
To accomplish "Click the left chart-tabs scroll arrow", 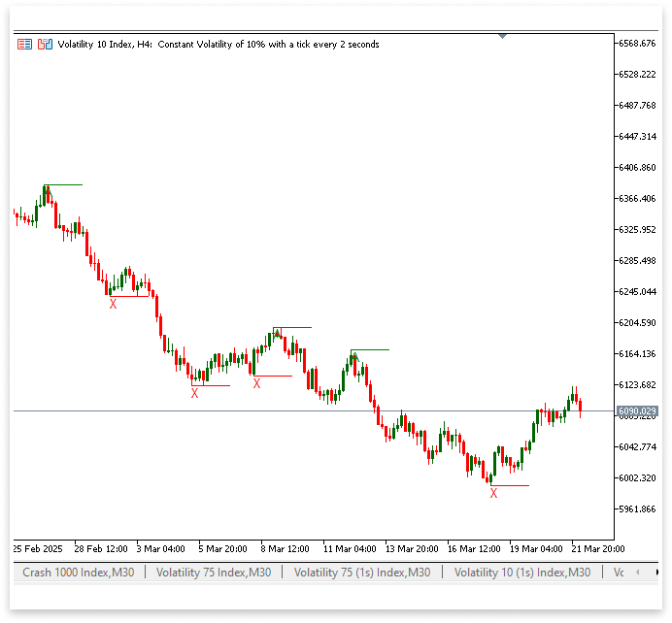I will point(638,572).
